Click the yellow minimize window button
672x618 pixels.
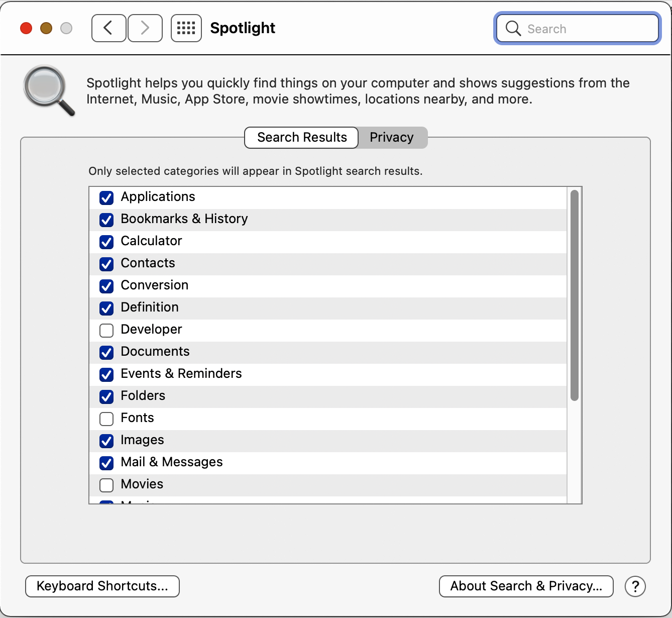pos(46,28)
